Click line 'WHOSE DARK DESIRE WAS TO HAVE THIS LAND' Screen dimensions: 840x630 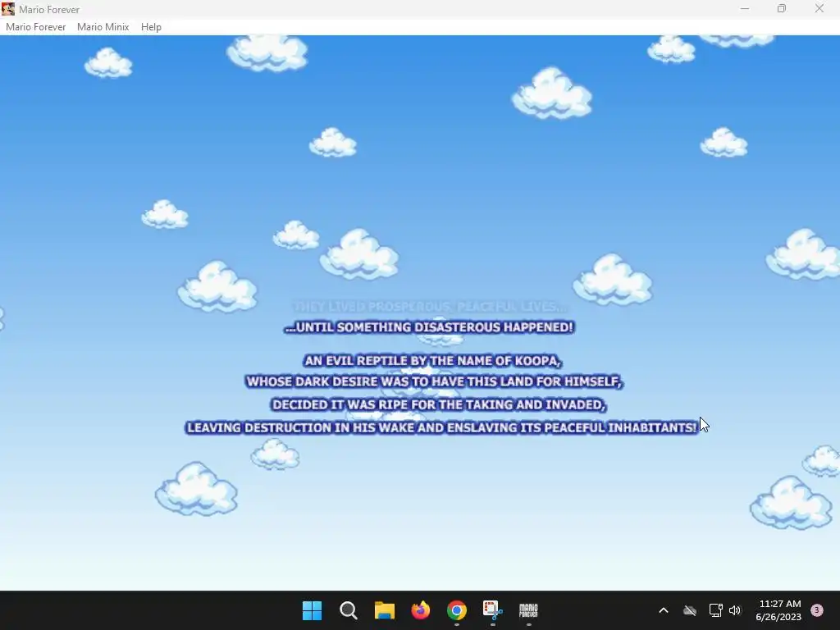point(433,382)
